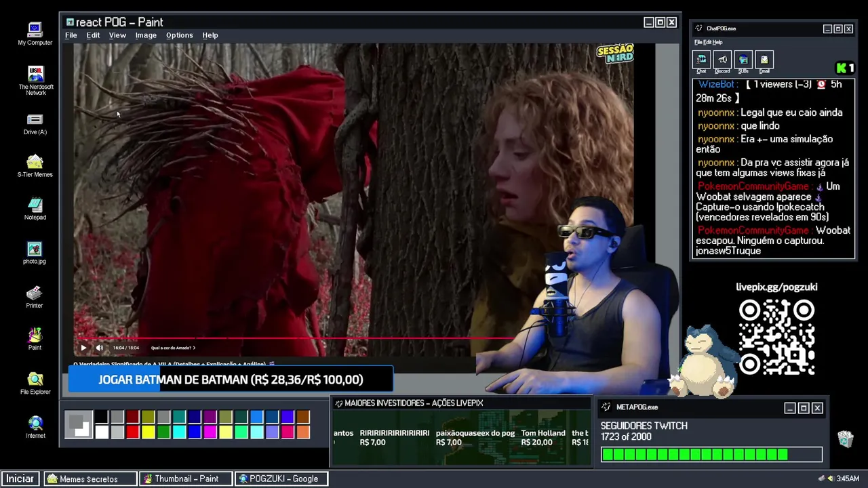Screen dimensions: 868x488
Task: Select the black color swatch
Action: pos(101,416)
